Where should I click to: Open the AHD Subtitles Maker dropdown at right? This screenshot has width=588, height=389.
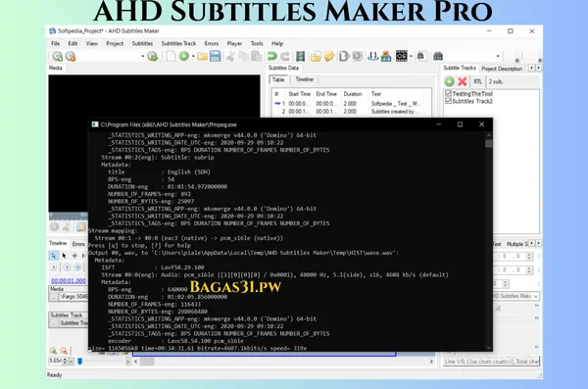(536, 296)
